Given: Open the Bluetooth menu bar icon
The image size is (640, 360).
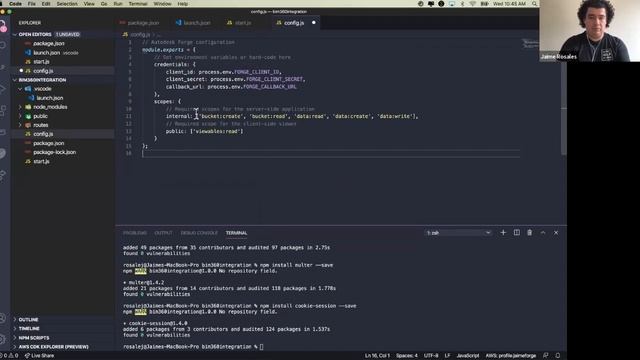Looking at the screenshot, I should coord(462,4).
